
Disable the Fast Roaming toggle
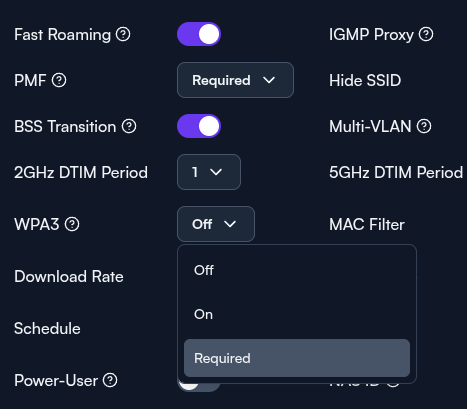point(199,34)
